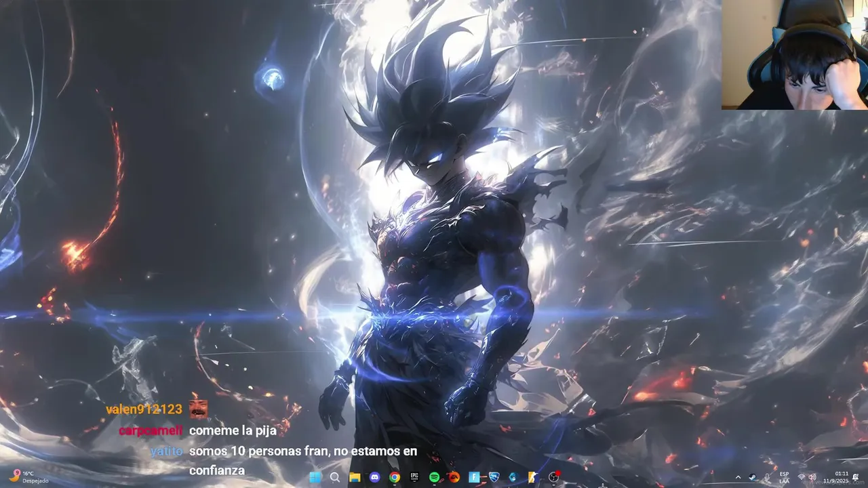
Task: Open network Wi-Fi settings
Action: point(802,477)
